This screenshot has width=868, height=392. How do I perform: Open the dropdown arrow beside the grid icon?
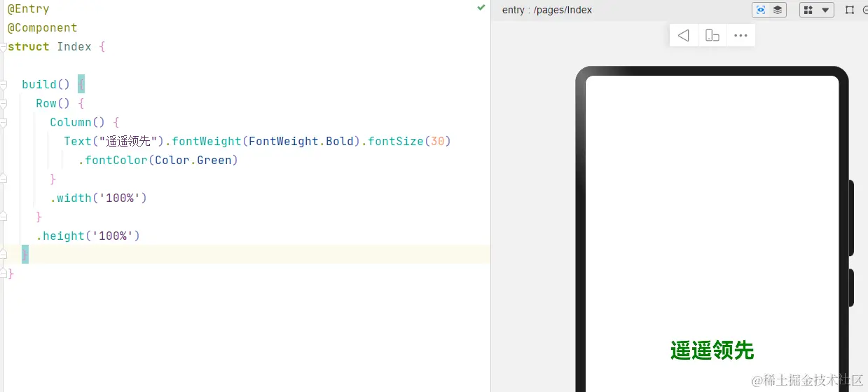tap(825, 10)
